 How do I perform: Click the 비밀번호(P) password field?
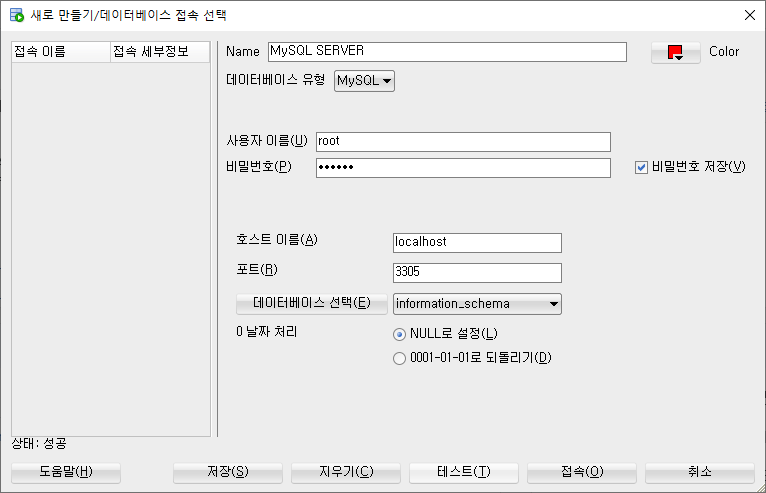[463, 168]
